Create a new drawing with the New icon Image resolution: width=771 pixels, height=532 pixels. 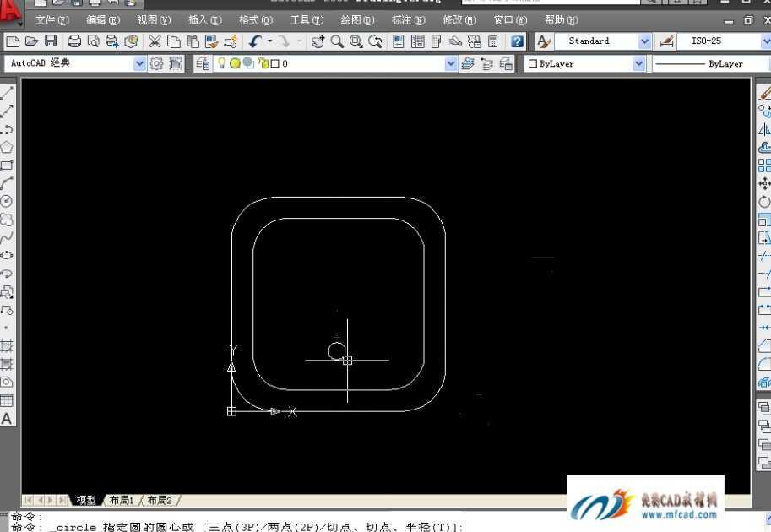(x=13, y=41)
